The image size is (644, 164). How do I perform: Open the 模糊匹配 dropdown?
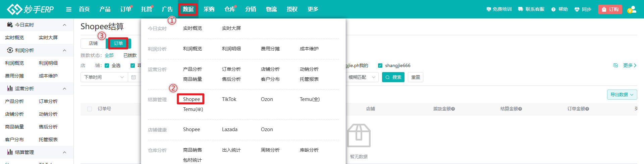(x=362, y=77)
